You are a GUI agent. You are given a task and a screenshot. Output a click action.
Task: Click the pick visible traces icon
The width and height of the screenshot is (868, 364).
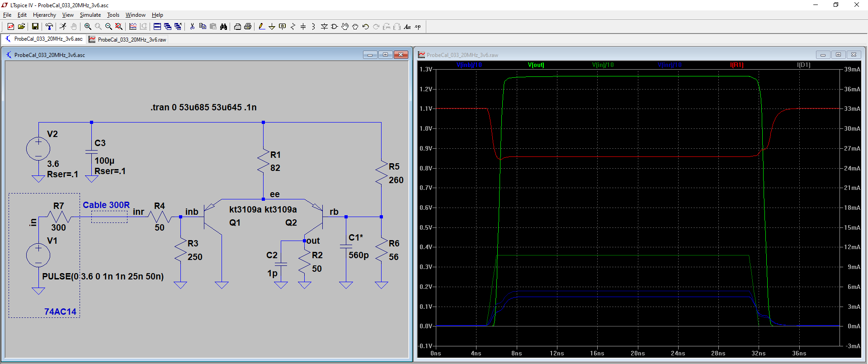click(133, 27)
